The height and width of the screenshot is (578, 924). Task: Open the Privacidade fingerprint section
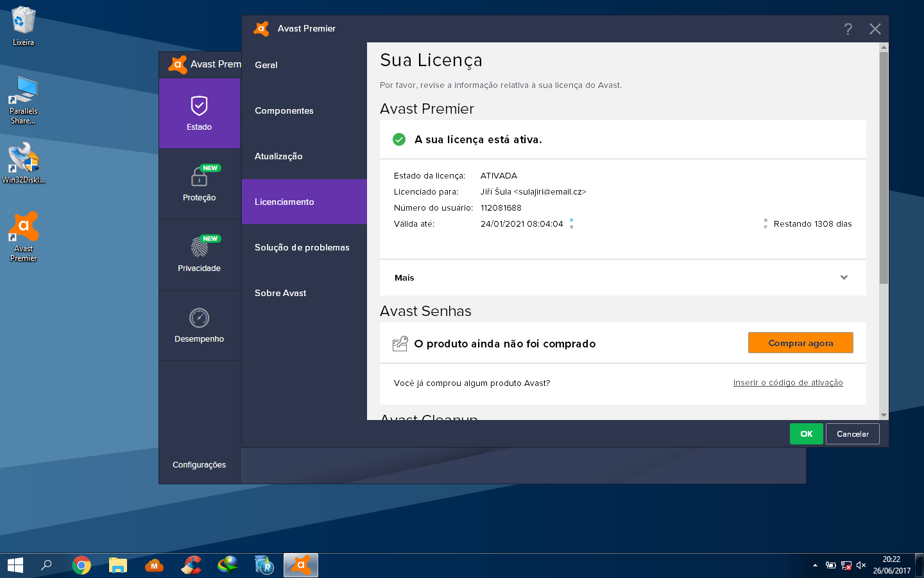[200, 254]
